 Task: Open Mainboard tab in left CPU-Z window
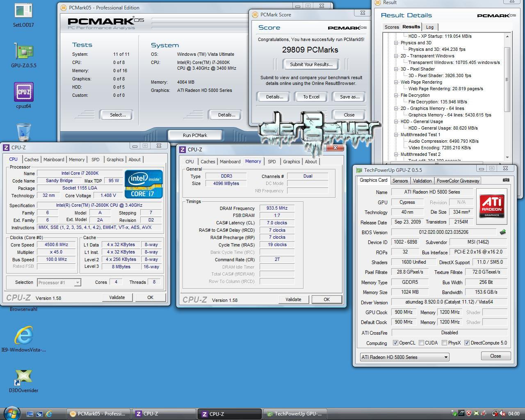pos(54,160)
